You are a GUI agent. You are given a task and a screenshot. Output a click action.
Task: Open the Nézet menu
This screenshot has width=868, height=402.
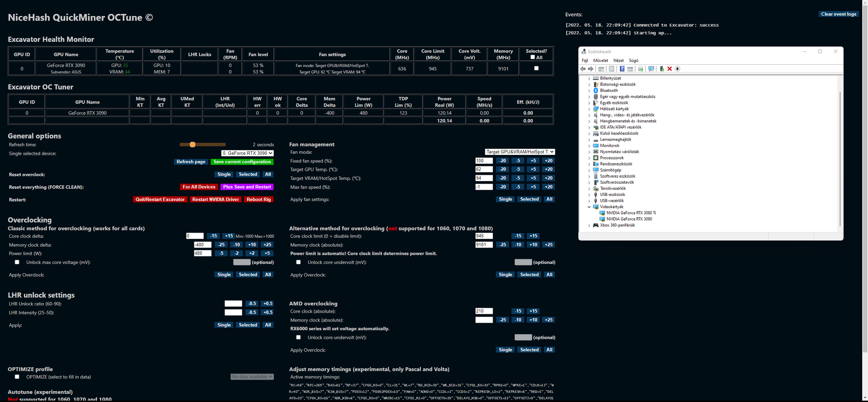pos(618,60)
